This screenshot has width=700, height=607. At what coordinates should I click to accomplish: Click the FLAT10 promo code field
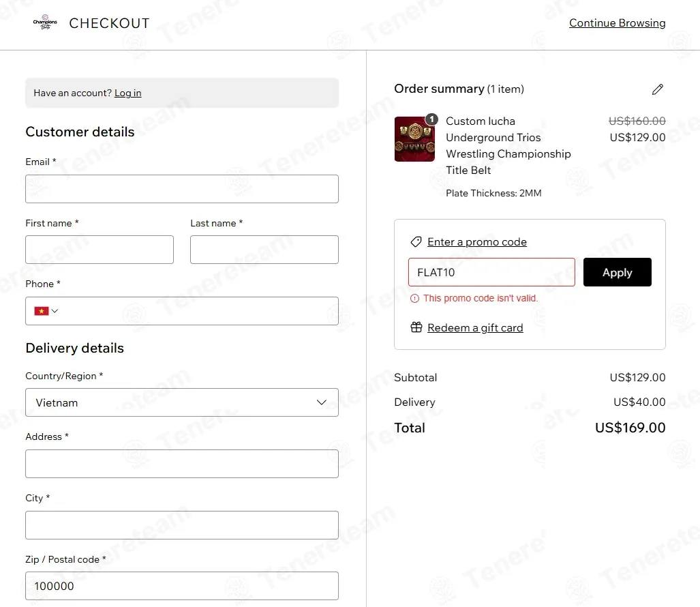click(x=491, y=272)
